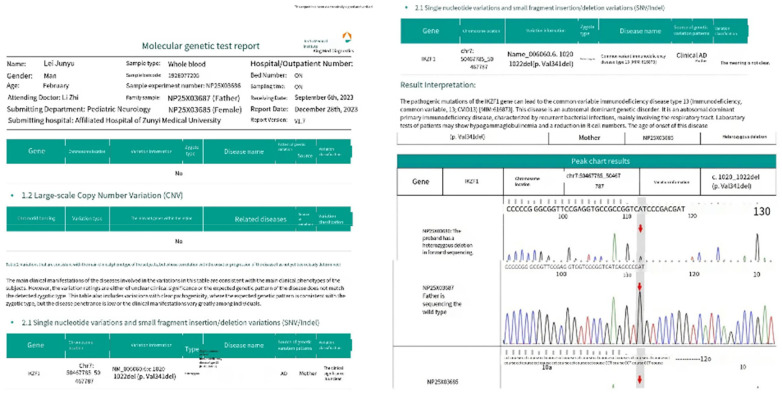Click the bullet before the 1.2 CNV heading
782x394 pixels.
coord(12,196)
